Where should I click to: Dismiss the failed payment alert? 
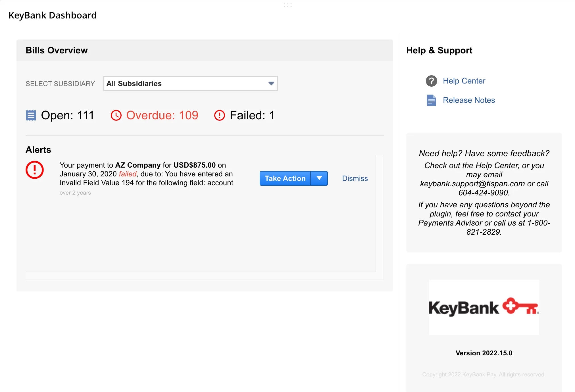(355, 178)
